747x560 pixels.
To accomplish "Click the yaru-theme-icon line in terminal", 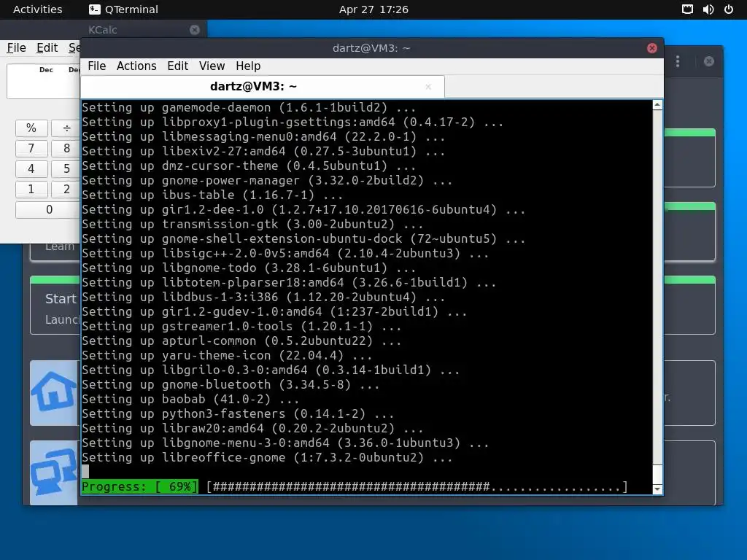I will (x=227, y=356).
